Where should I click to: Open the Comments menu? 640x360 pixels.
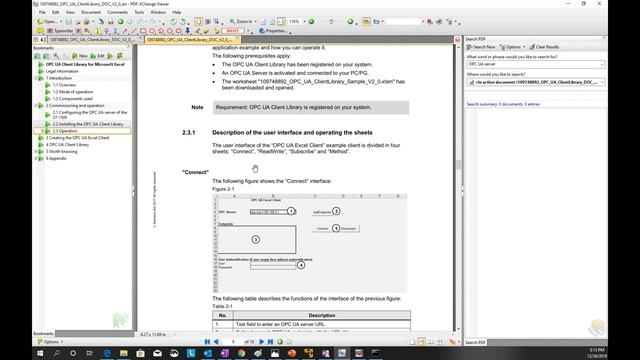pyautogui.click(x=118, y=12)
